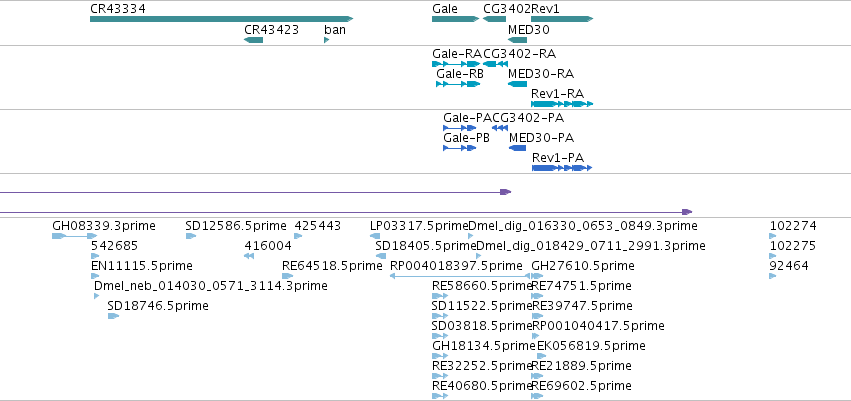Image resolution: width=851 pixels, height=401 pixels.
Task: Click the RE58660.5prime EST glyph
Action: [x=440, y=296]
